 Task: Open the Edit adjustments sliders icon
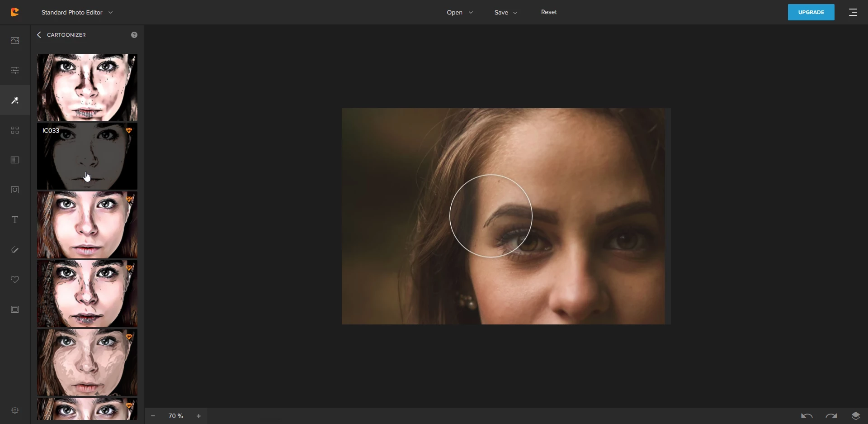click(x=15, y=70)
